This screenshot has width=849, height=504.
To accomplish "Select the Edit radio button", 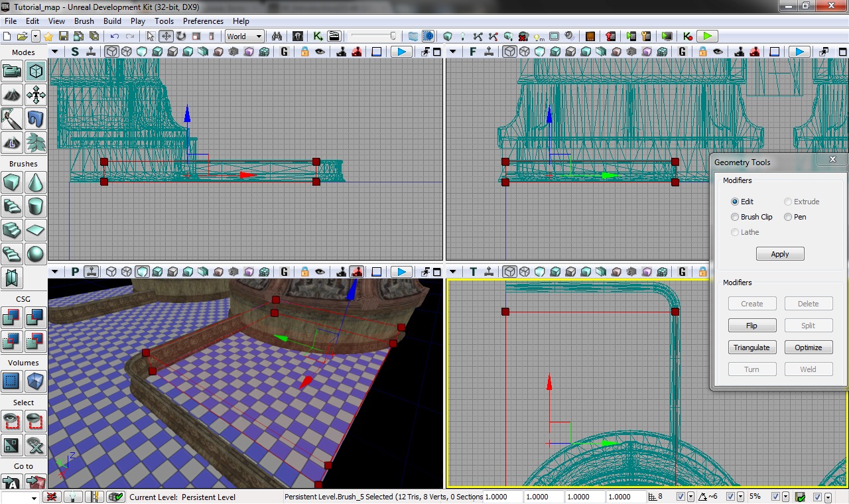I will tap(735, 202).
